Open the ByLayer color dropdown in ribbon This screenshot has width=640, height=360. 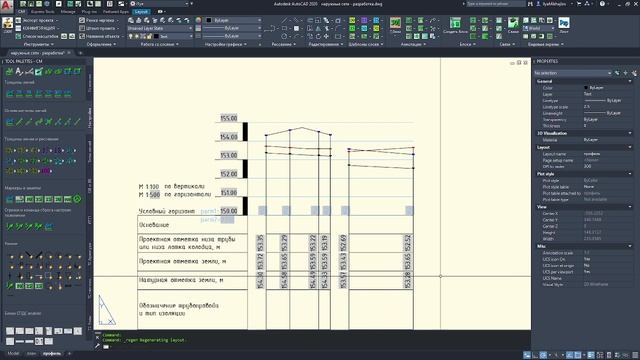pyautogui.click(x=233, y=20)
